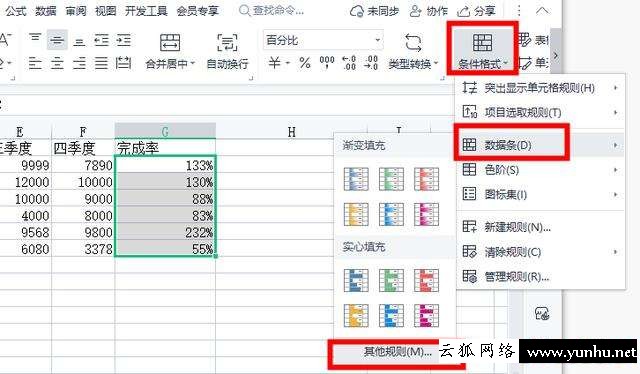Expand currency symbol dropdown arrow
This screenshot has height=374, width=640.
[x=288, y=63]
